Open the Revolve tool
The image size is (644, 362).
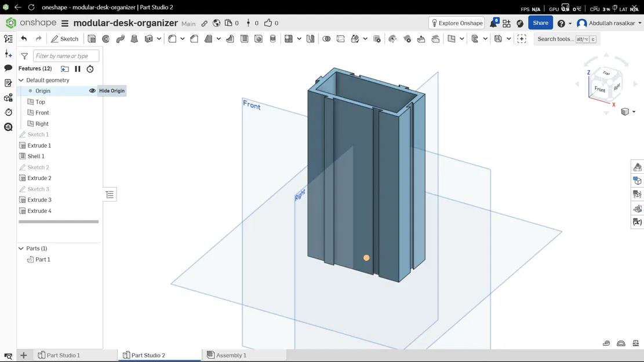click(105, 39)
